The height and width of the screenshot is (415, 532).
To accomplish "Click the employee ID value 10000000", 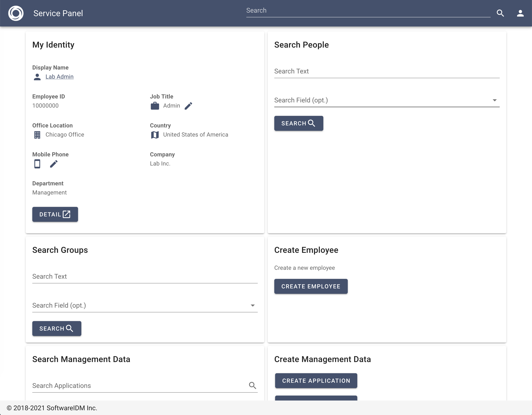I will [46, 106].
